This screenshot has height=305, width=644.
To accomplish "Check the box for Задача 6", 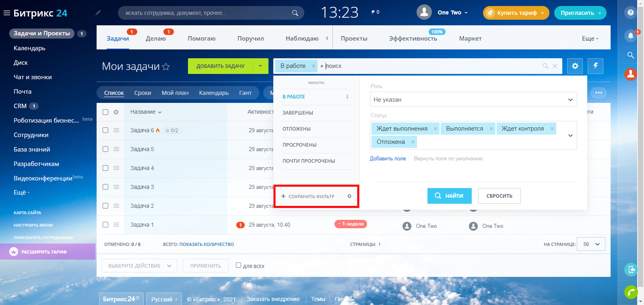I will click(105, 130).
